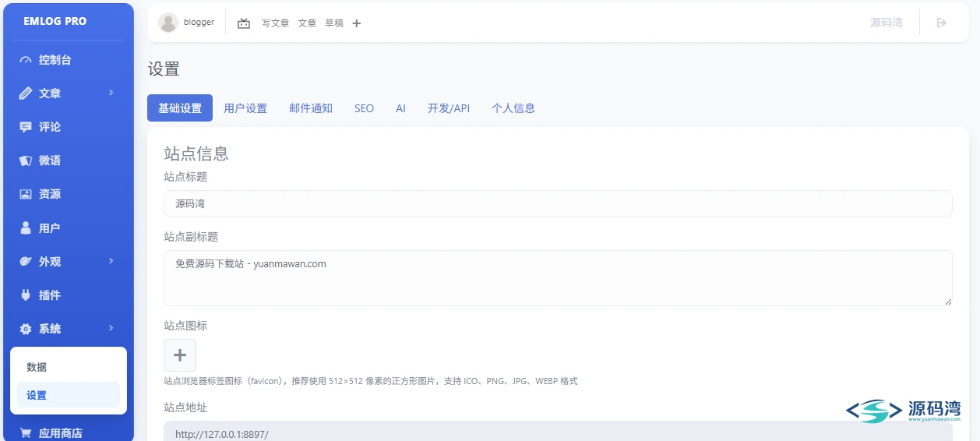Click the TV icon in top bar
Viewport: 980px width, 441px height.
244,23
